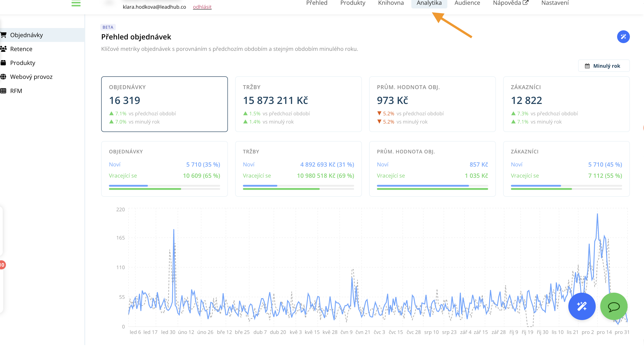Select the Prům. hodnota obj. 973 Kč card
644x346 pixels.
point(432,104)
